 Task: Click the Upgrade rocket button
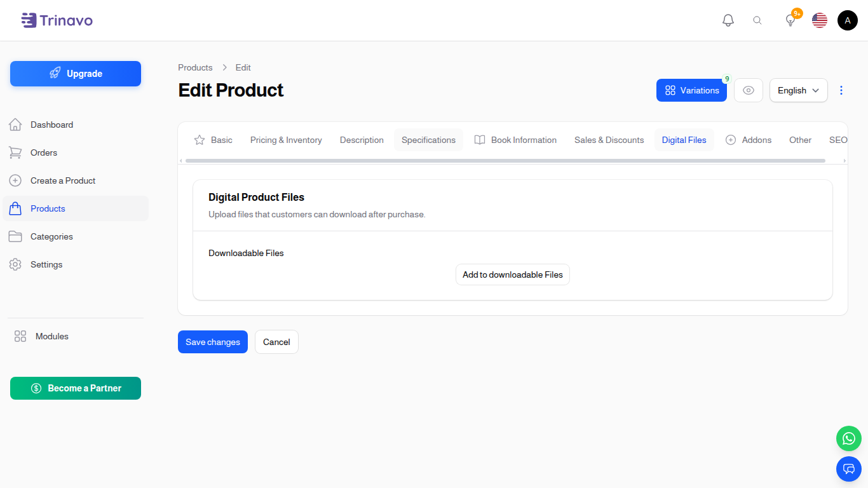pyautogui.click(x=76, y=74)
